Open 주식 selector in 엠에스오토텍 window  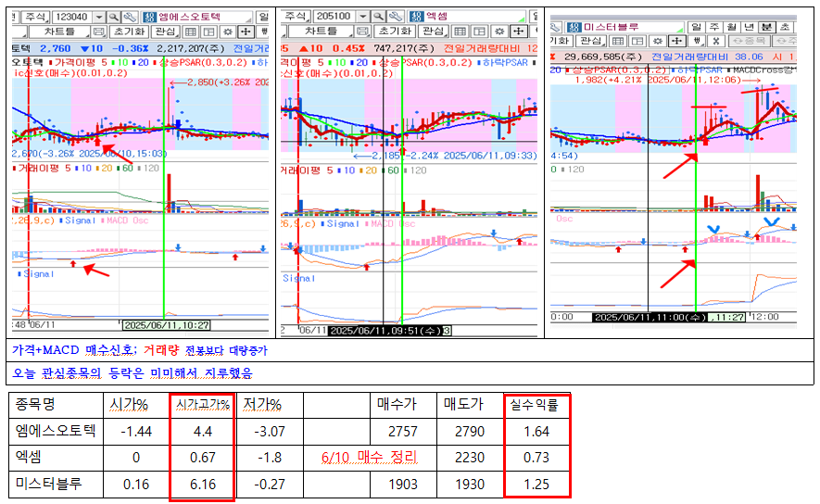36,17
